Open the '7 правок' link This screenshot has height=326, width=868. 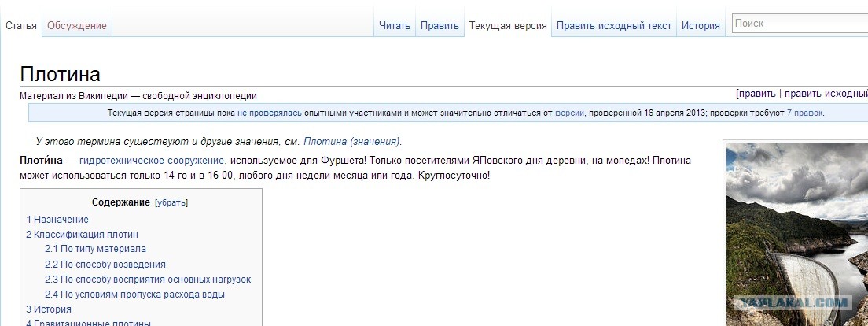point(805,113)
